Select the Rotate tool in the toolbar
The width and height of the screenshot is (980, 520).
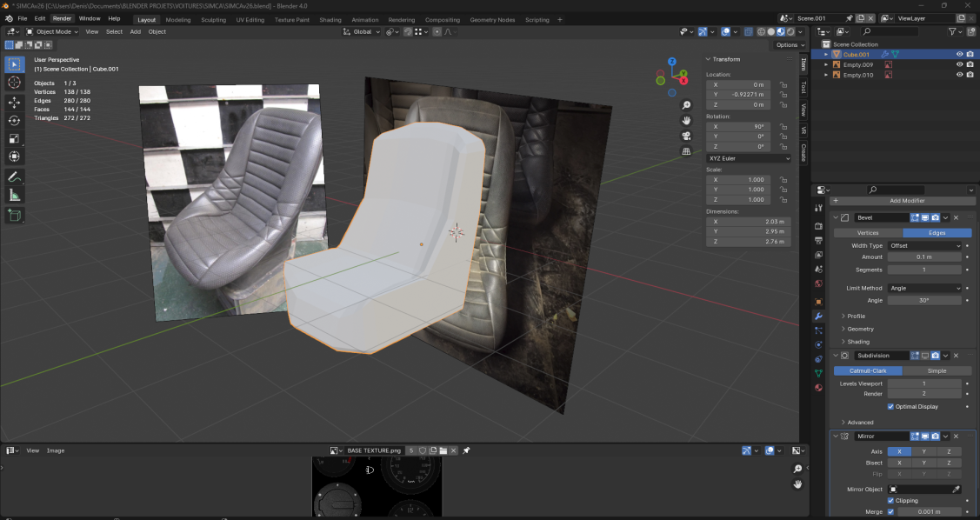point(14,120)
